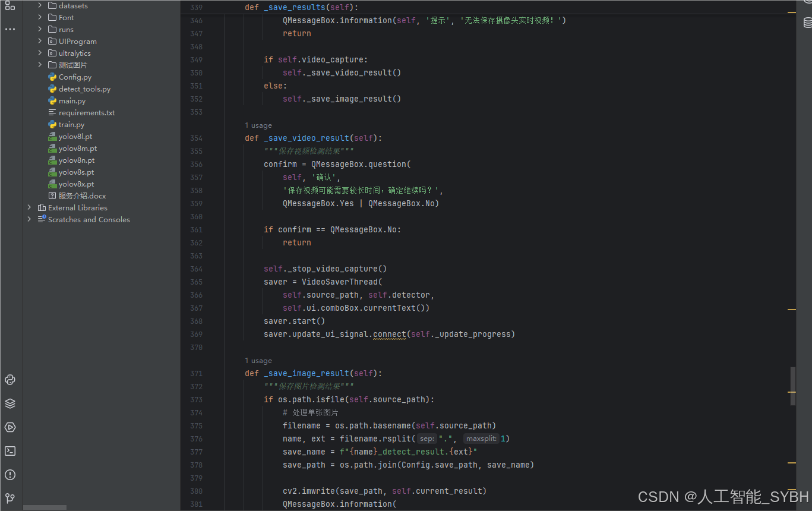The width and height of the screenshot is (812, 511).
Task: Click the project panel horizontal scrollbar
Action: [45, 507]
